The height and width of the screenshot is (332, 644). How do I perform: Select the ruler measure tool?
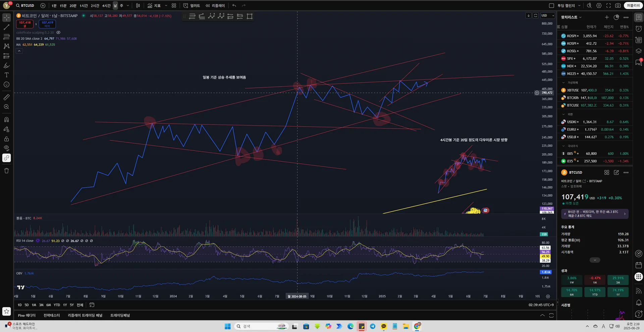6,97
